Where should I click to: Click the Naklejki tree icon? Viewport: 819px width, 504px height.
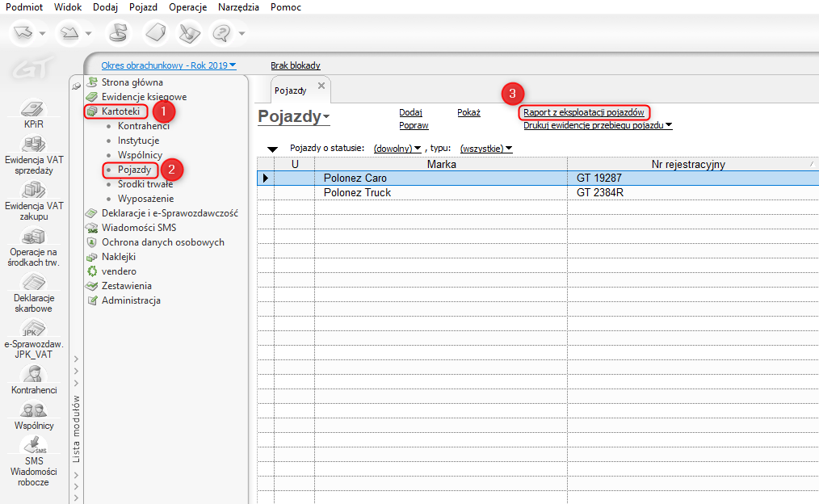pyautogui.click(x=92, y=257)
